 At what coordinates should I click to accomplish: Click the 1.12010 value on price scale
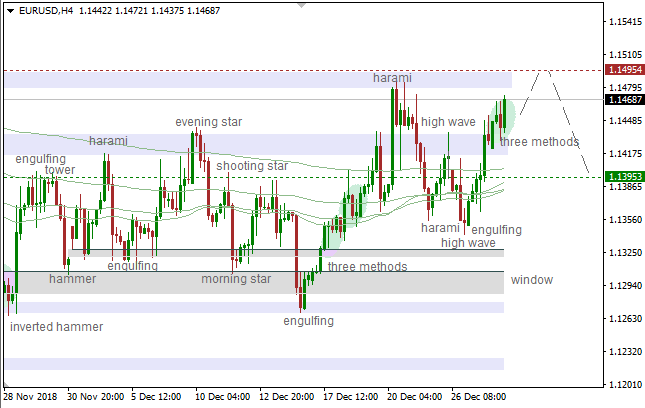click(624, 385)
